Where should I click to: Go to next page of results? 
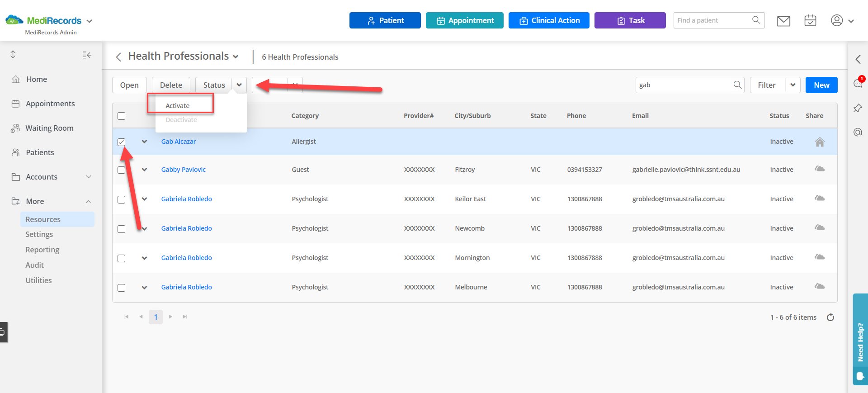click(170, 317)
